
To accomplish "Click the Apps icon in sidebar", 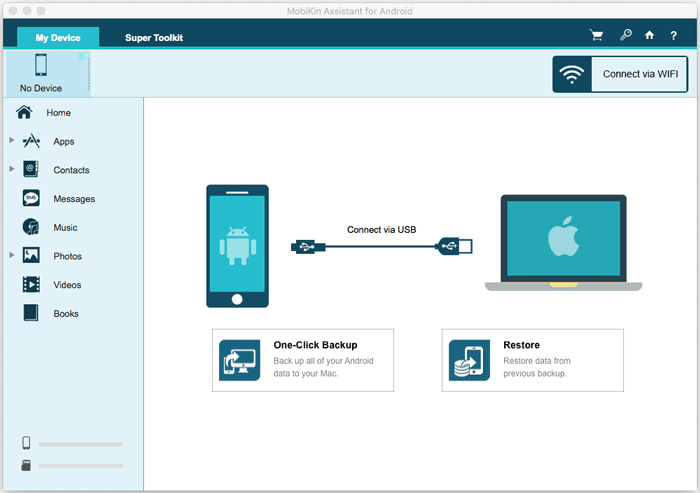I will coord(31,141).
